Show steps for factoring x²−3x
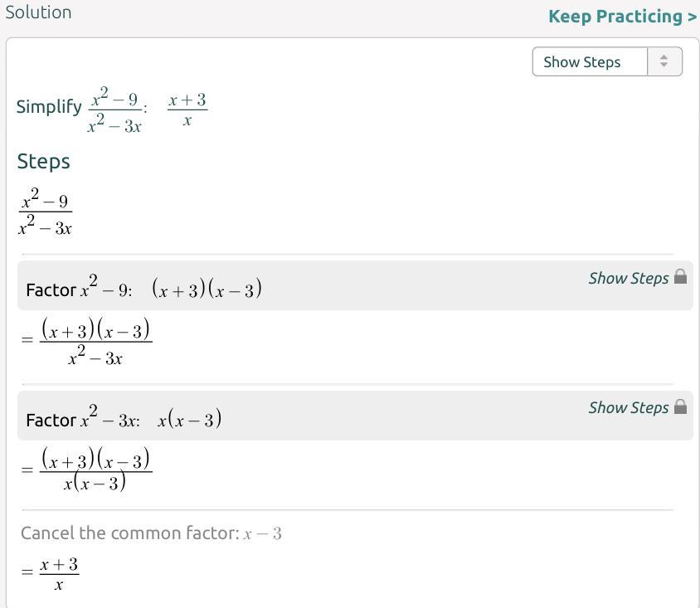The width and height of the screenshot is (700, 608). (628, 408)
